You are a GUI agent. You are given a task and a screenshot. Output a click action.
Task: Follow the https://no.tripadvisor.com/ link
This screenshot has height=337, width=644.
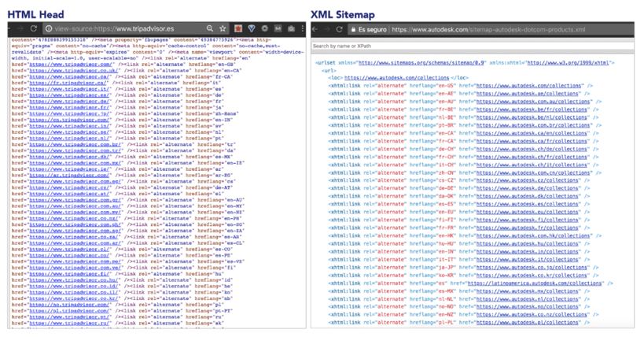point(70,305)
